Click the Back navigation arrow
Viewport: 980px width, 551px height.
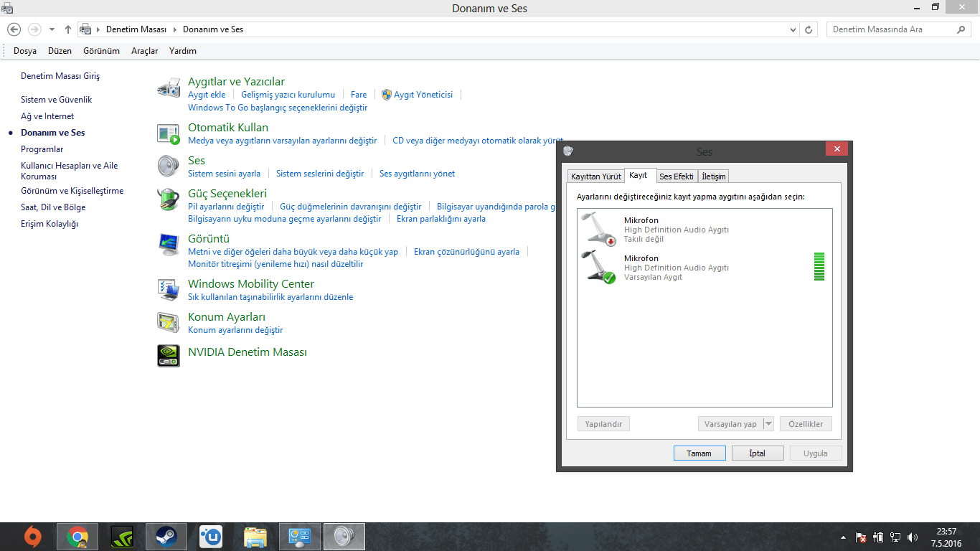(x=14, y=29)
